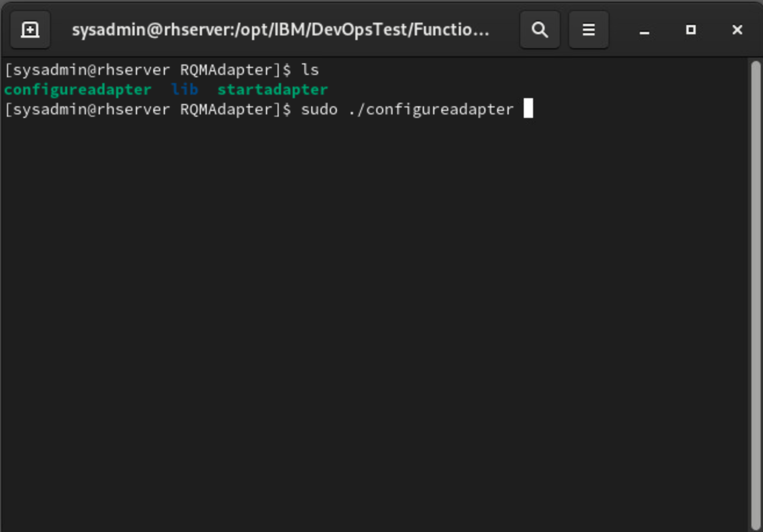
Task: Click the shell prompt on the first line
Action: point(147,70)
